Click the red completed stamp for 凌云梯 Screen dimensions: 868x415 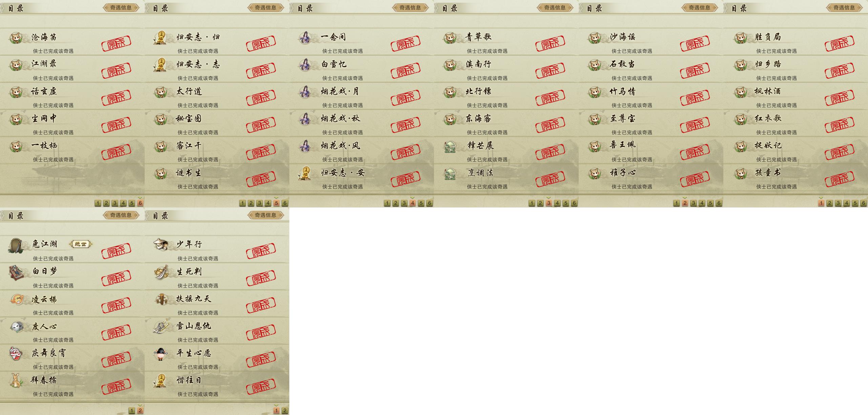(x=116, y=304)
